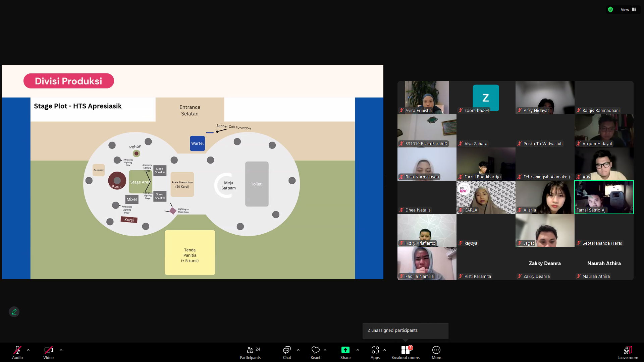Image resolution: width=644 pixels, height=362 pixels.
Task: Select Rizky Ariafianto's video tile
Action: tap(427, 230)
